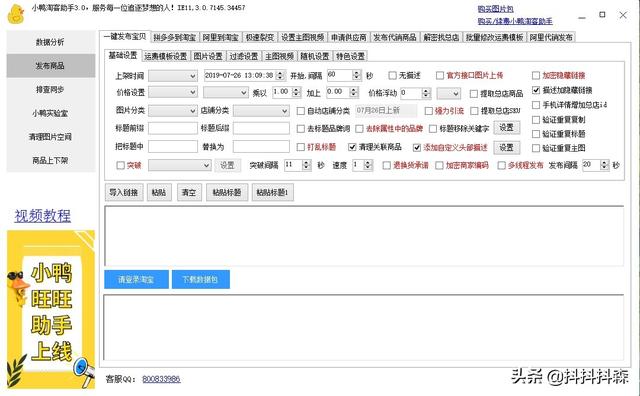Check 去标题品牌词
The height and width of the screenshot is (396, 640).
point(300,129)
